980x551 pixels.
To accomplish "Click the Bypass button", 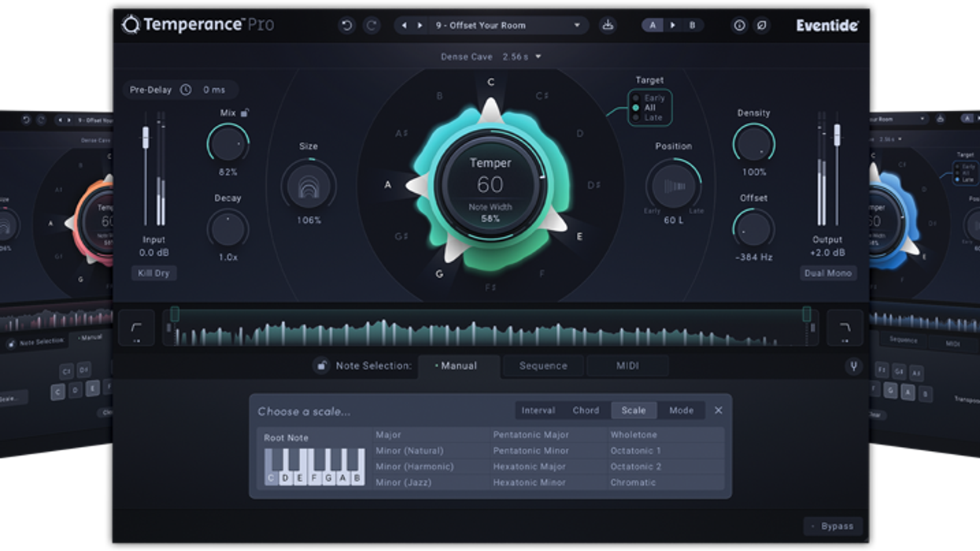I will [834, 526].
